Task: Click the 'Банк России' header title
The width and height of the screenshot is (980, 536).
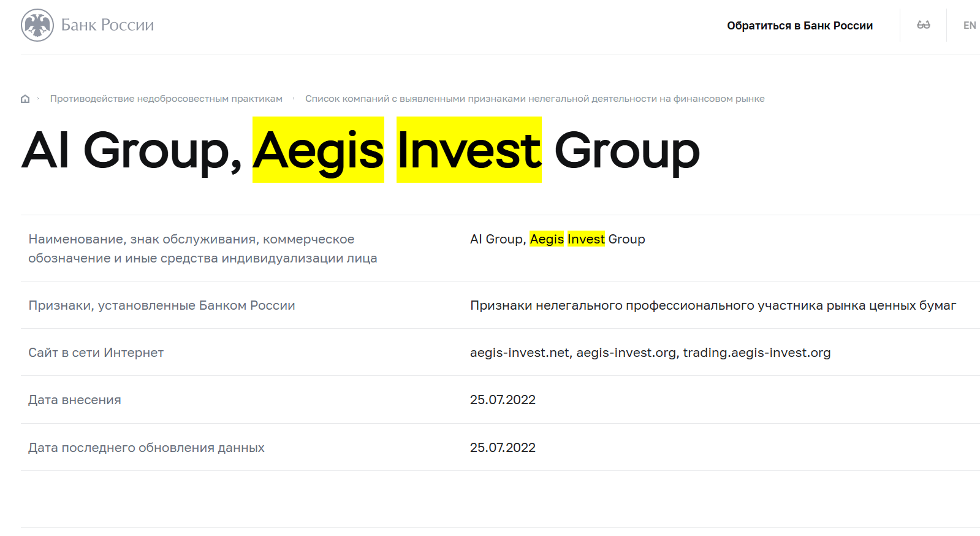Action: [107, 25]
